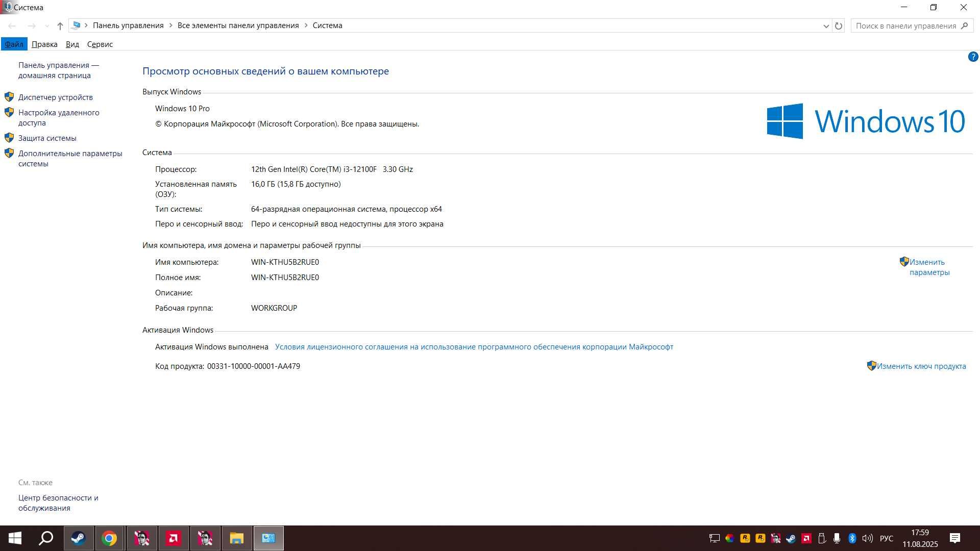Open the Файл menu

(x=14, y=44)
